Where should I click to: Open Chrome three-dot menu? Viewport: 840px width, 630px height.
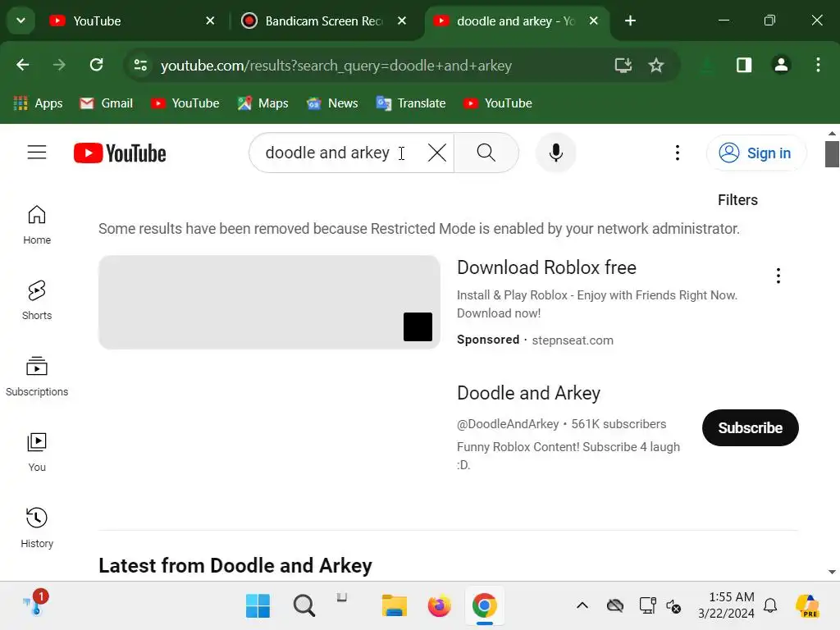click(x=818, y=66)
